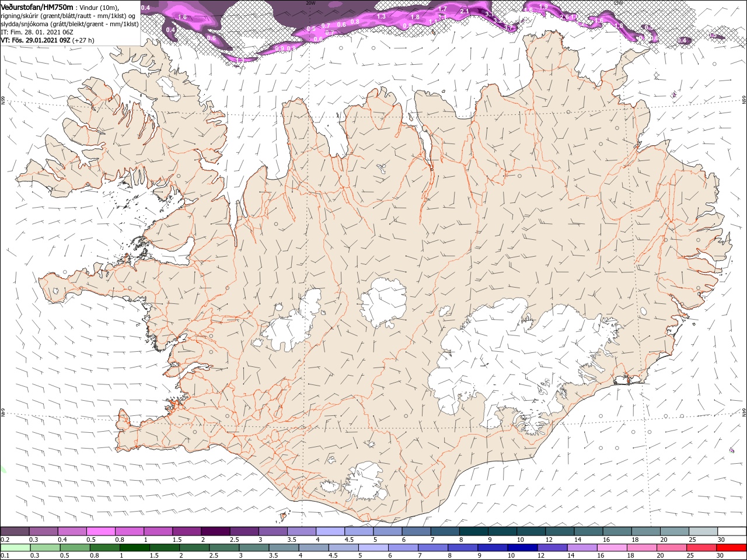Pick the darkest purple swatch at 2 on the upper scale
This screenshot has height=560, width=747.
point(215,531)
